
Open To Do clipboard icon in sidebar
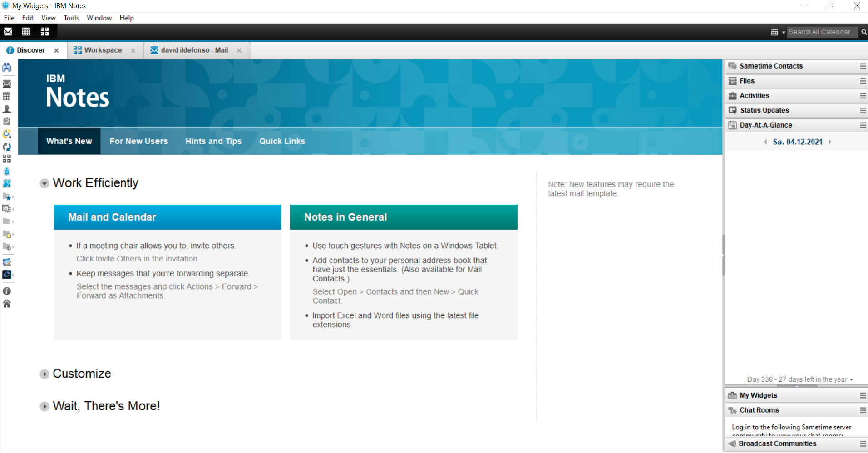click(7, 122)
